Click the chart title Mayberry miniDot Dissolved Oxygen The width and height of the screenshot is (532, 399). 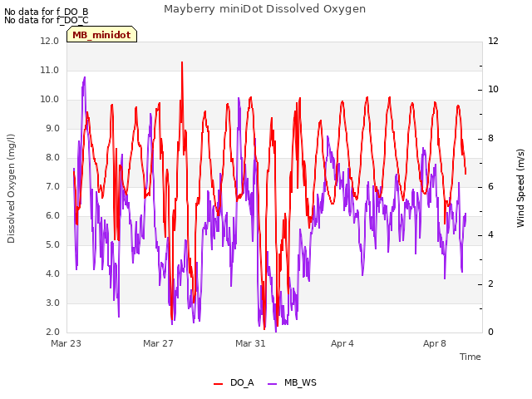click(264, 9)
